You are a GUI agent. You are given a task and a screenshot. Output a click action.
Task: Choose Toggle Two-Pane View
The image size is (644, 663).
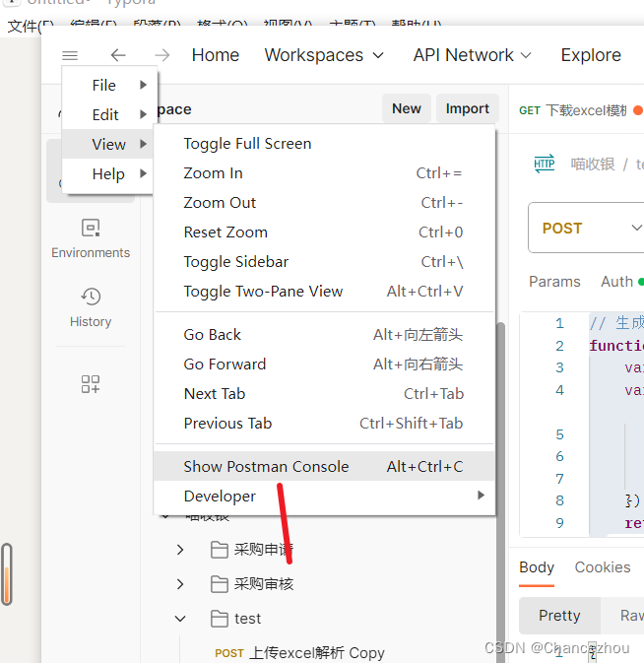(x=324, y=292)
